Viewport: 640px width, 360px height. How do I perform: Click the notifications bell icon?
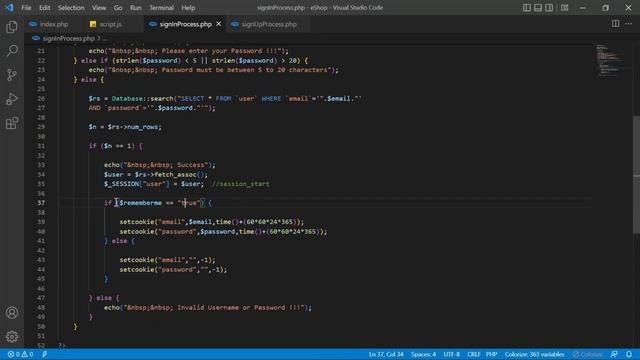point(629,354)
